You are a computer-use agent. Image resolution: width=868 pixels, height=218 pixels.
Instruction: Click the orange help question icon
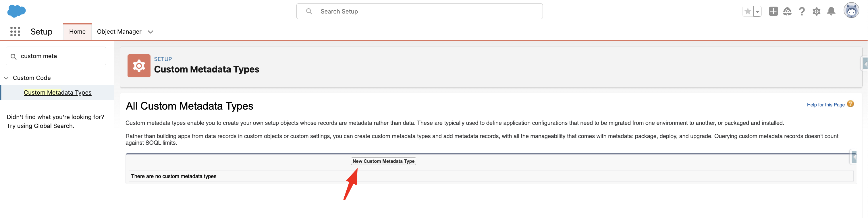pos(850,104)
